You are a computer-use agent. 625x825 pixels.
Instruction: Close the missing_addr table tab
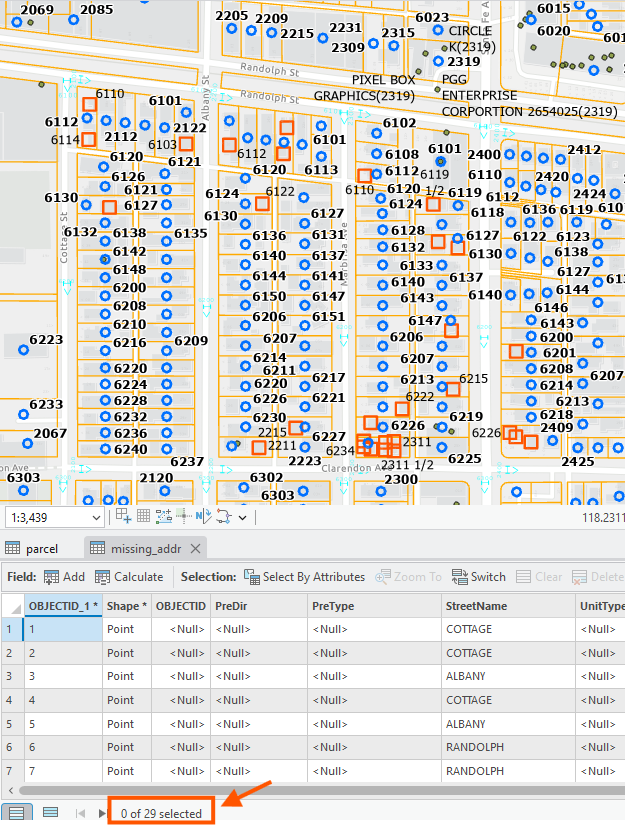[196, 548]
